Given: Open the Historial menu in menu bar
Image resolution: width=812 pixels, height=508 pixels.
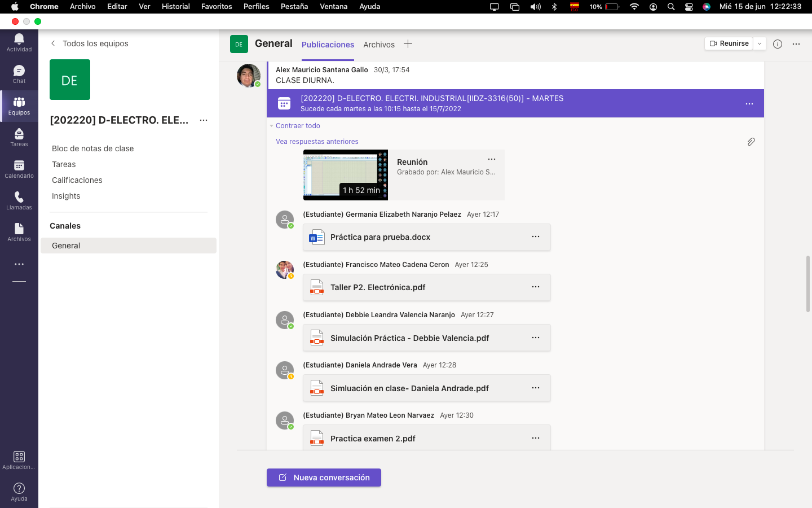Looking at the screenshot, I should pyautogui.click(x=175, y=6).
